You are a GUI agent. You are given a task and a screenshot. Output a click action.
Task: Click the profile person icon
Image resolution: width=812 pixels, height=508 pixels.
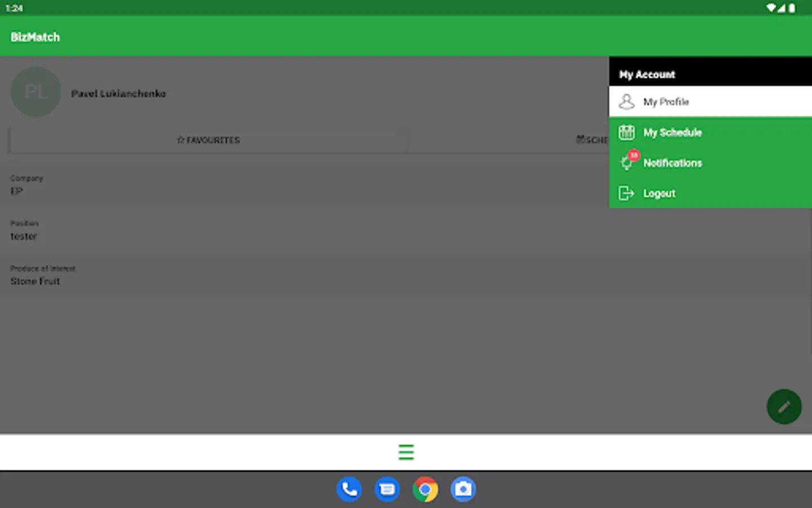[x=626, y=102]
